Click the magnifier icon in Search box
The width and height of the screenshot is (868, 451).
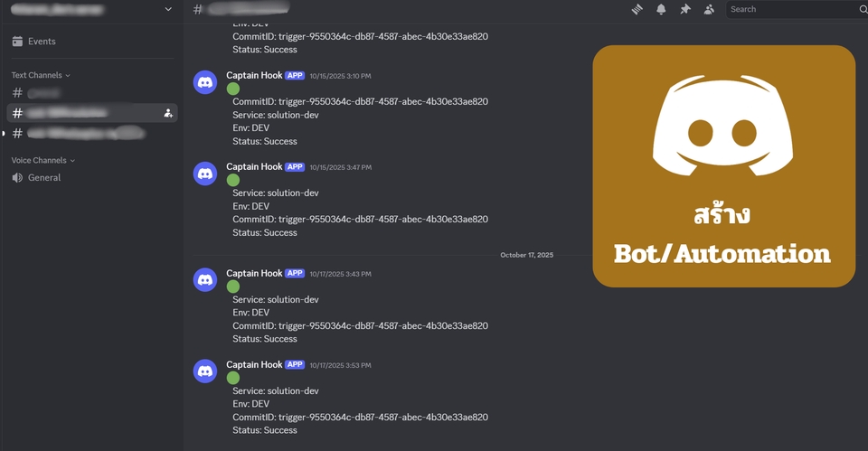863,9
